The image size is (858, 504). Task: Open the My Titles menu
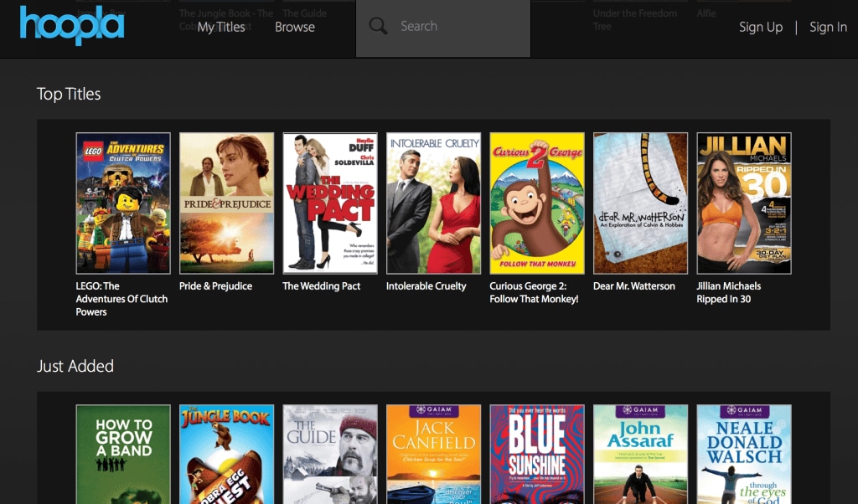[221, 27]
